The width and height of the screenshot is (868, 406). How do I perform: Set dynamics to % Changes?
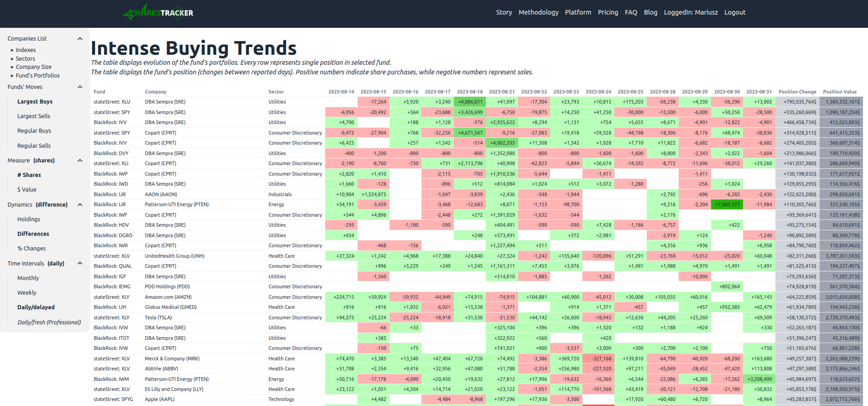31,249
